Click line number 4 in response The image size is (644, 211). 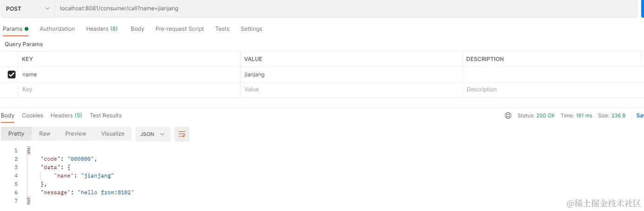tap(16, 176)
